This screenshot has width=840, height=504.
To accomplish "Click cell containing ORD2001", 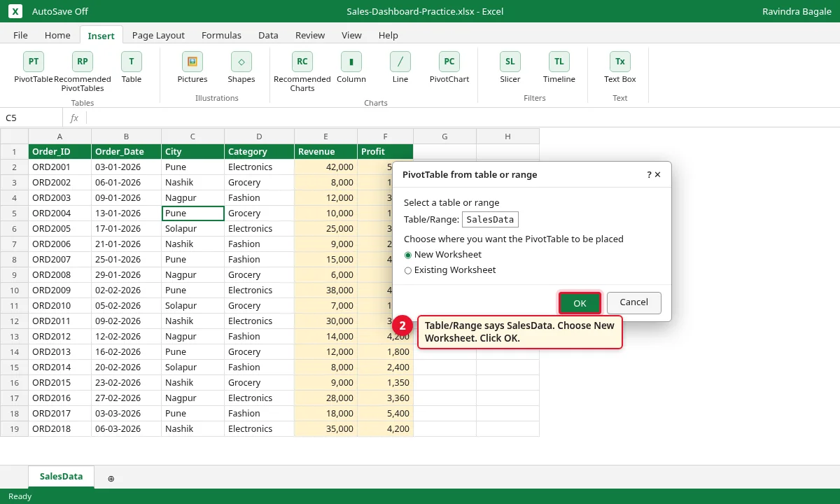I will tap(59, 167).
